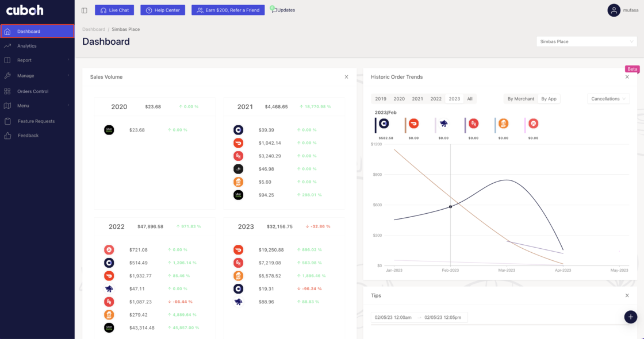Viewport: 644px width, 339px height.
Task: Start a Live Chat
Action: [114, 9]
